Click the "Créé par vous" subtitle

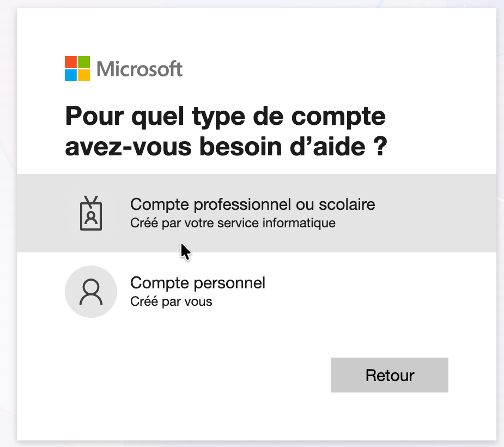click(x=171, y=301)
